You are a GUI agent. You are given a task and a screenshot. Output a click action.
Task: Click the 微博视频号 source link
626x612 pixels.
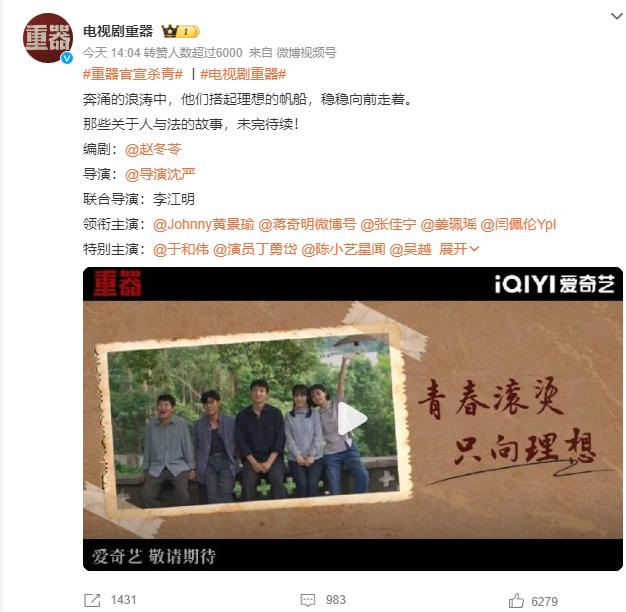tap(306, 52)
